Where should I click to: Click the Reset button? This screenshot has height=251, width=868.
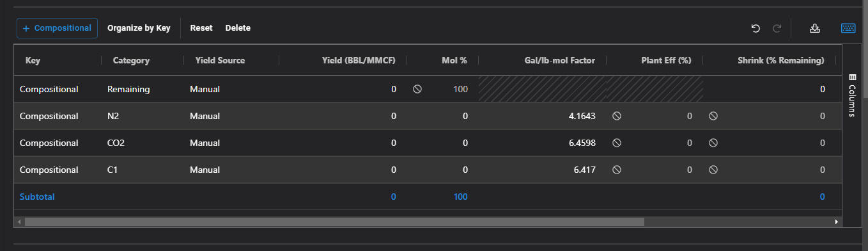click(x=201, y=28)
